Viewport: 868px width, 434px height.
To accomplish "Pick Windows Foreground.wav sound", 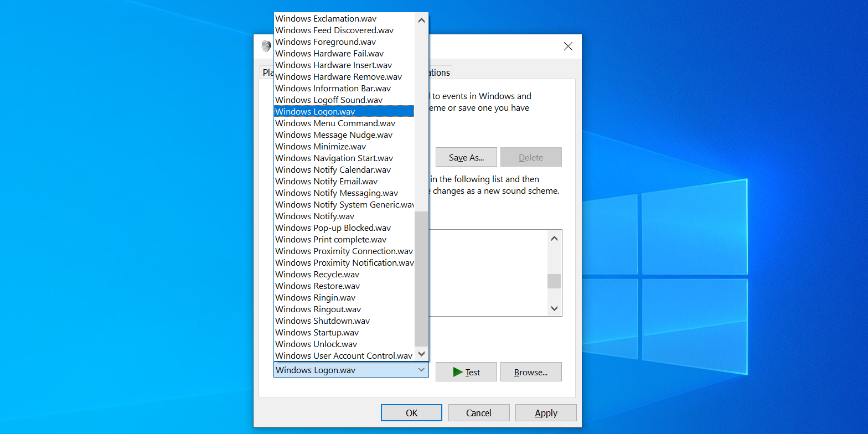I will (344, 42).
